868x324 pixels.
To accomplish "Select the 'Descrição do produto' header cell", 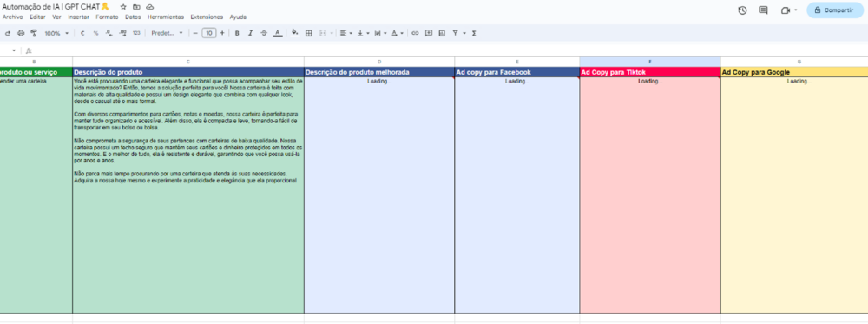I will click(188, 72).
